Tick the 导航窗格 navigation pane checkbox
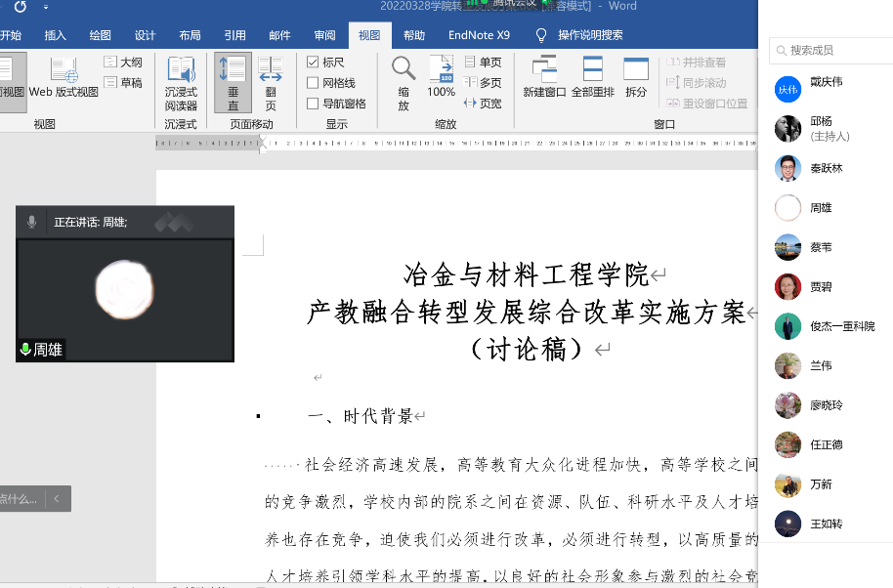Screen dimensions: 893x588 click(x=313, y=104)
